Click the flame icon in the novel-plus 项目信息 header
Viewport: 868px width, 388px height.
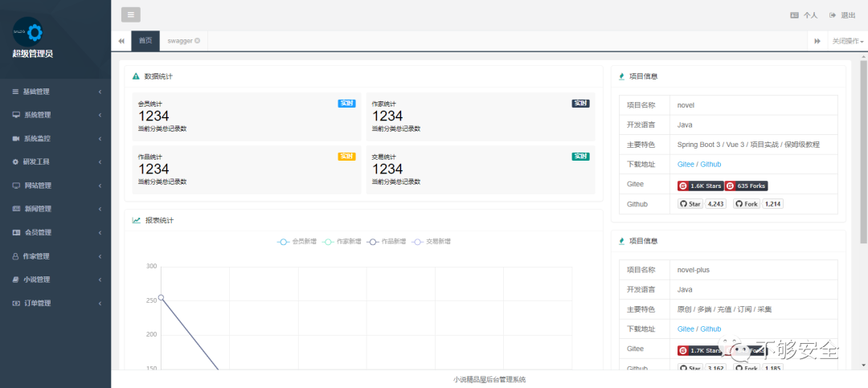pos(621,241)
